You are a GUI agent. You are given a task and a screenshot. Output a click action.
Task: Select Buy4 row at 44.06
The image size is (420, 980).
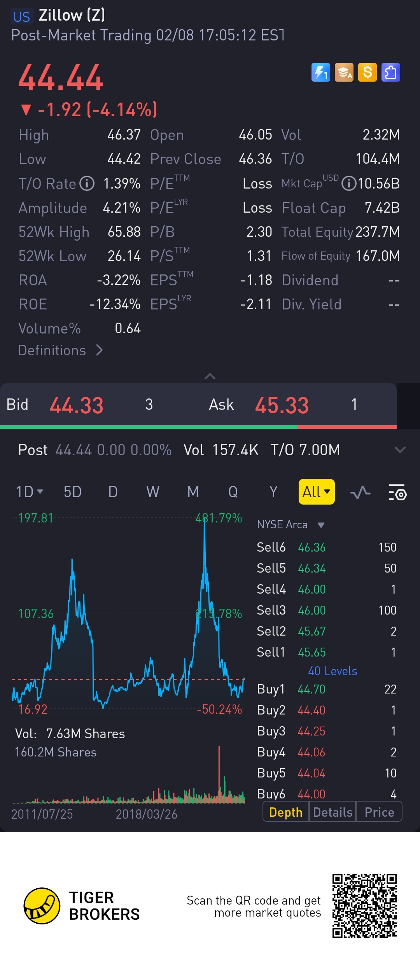[x=327, y=752]
